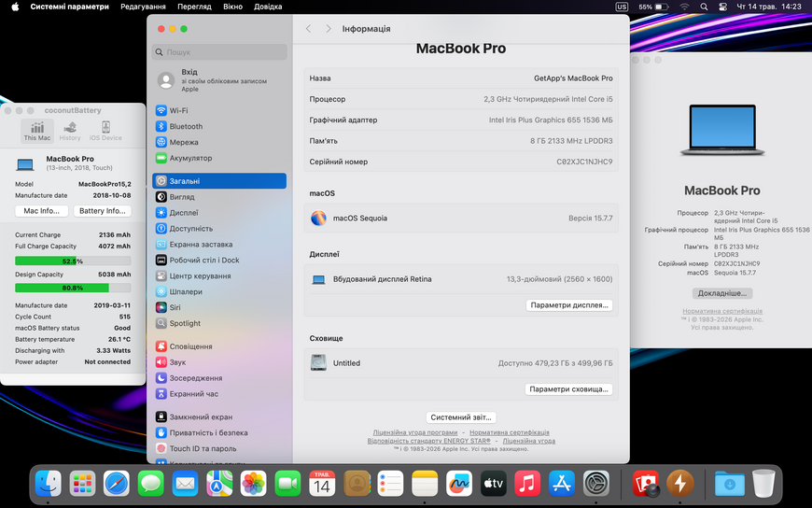812x508 pixels.
Task: Open Вікно menu in menu bar
Action: (233, 7)
